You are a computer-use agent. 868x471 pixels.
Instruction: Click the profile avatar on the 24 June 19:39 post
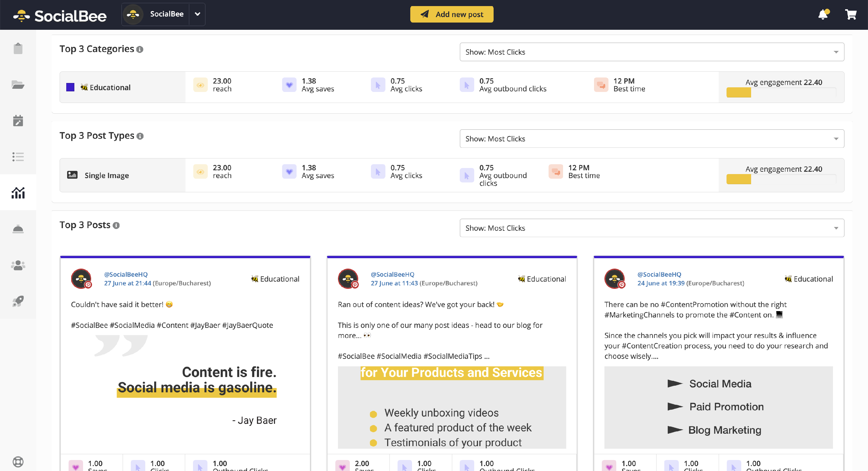pyautogui.click(x=615, y=278)
